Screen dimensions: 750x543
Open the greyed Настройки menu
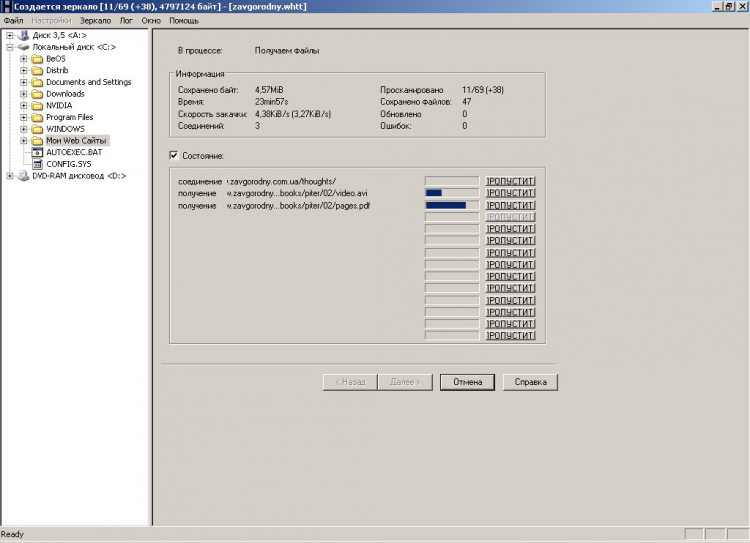pyautogui.click(x=51, y=21)
